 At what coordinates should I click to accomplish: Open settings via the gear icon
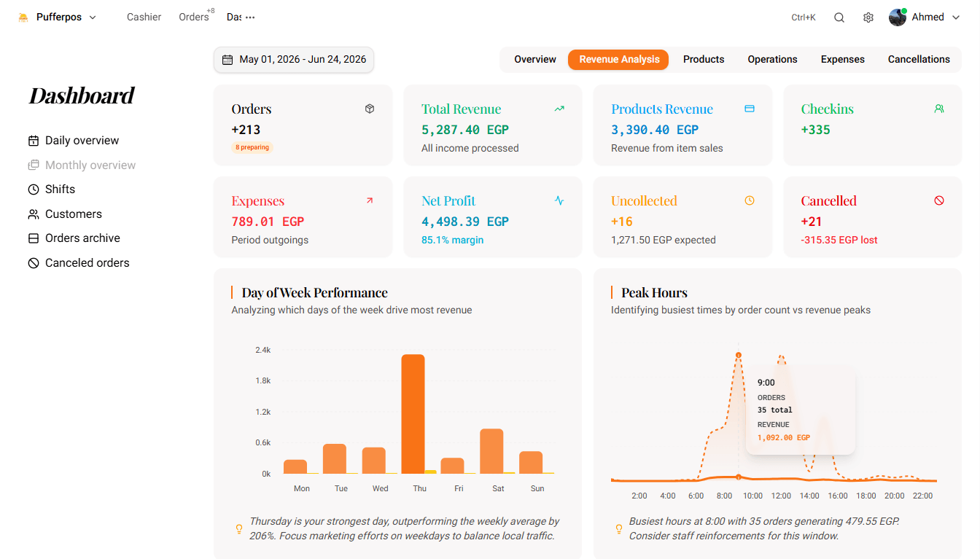point(868,17)
